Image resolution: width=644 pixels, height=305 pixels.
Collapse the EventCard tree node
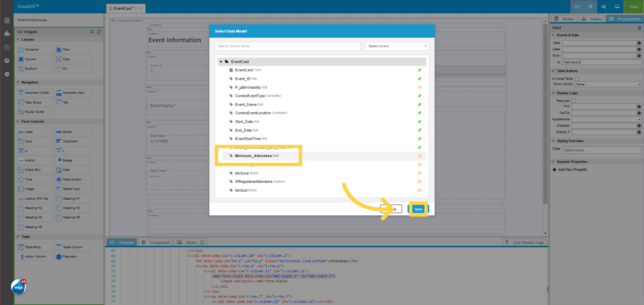(x=221, y=62)
